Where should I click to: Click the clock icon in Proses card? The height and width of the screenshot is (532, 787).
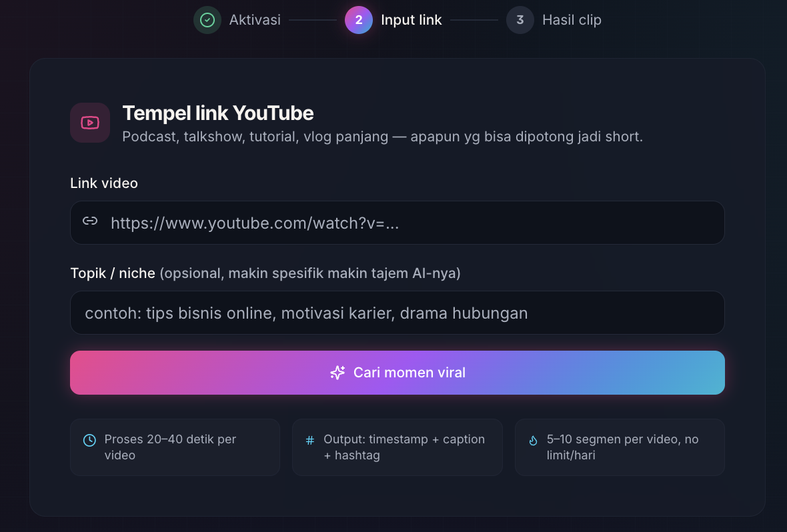(89, 440)
